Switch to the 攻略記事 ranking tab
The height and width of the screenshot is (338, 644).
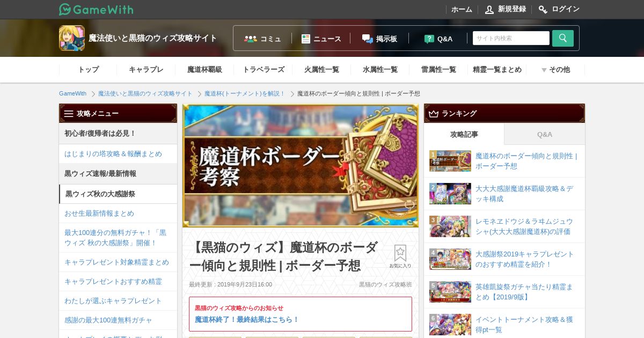[464, 134]
